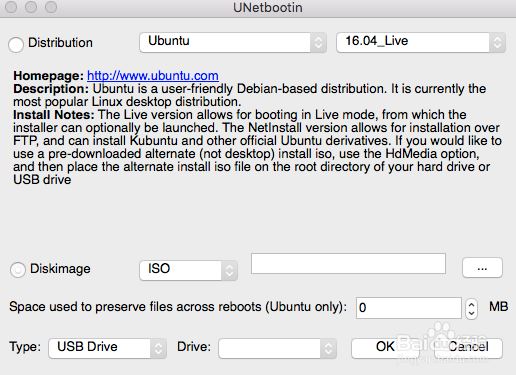Open the ISO image type dropdown
This screenshot has height=375, width=516.
click(188, 270)
